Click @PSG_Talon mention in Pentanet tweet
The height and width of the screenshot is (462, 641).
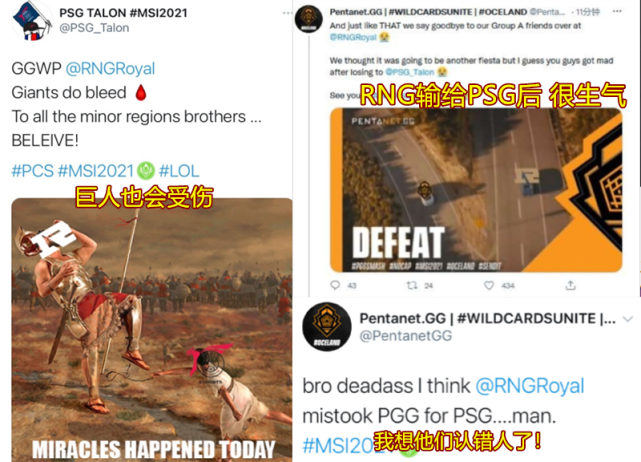(410, 72)
